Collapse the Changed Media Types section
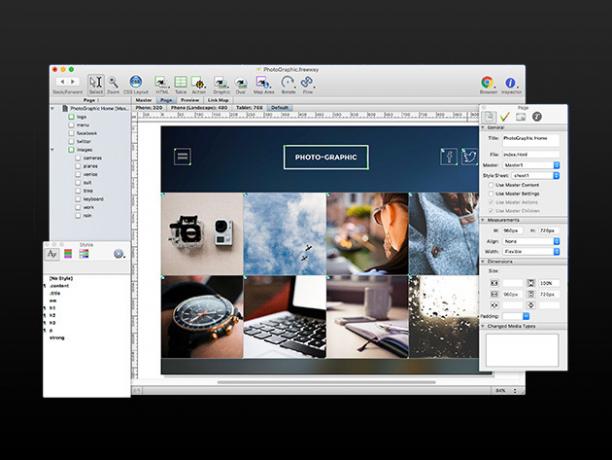The image size is (612, 460). click(x=483, y=326)
